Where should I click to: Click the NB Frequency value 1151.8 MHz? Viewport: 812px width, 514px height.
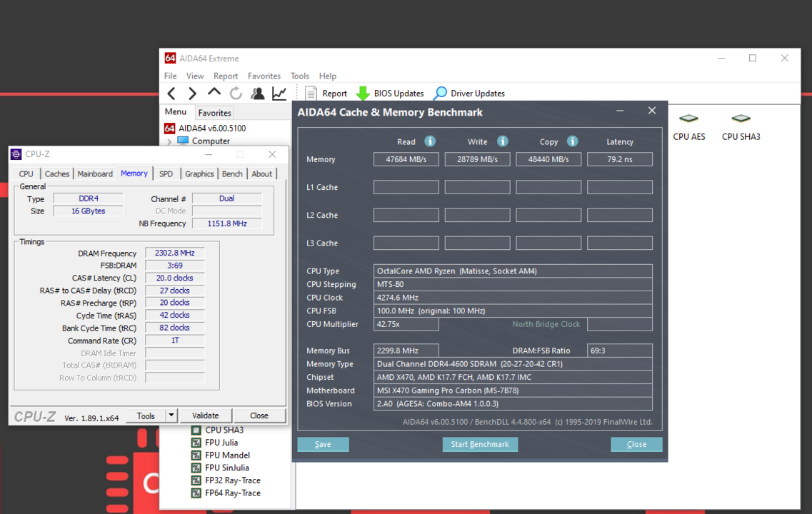(227, 223)
